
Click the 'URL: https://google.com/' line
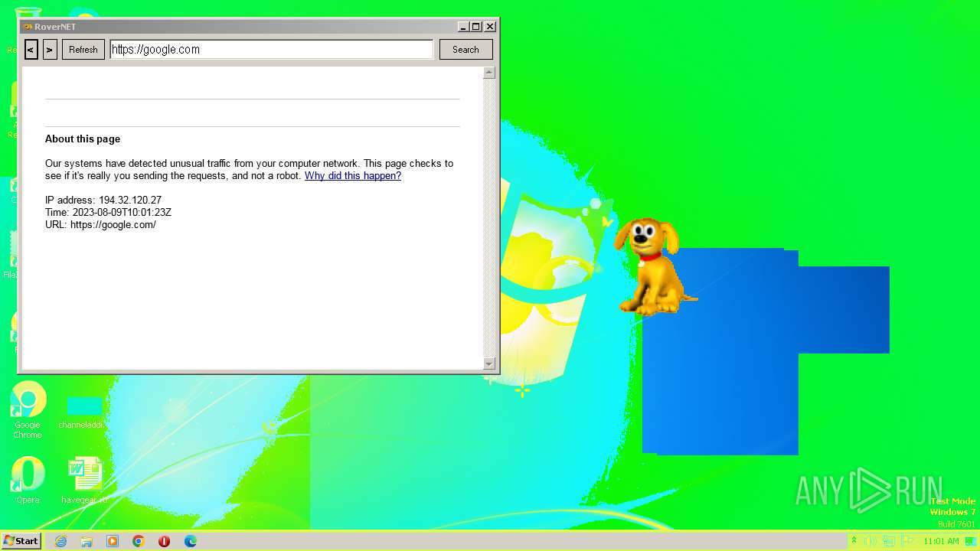point(100,225)
